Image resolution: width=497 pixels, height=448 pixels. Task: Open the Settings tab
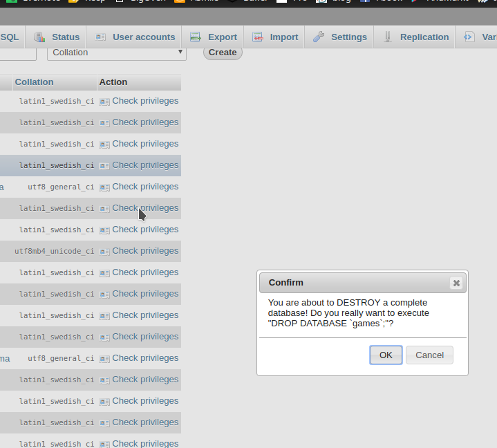pyautogui.click(x=339, y=37)
